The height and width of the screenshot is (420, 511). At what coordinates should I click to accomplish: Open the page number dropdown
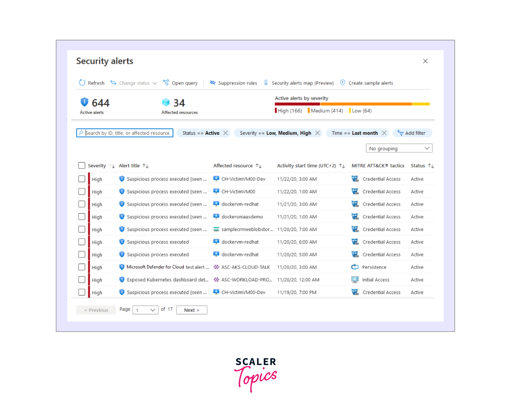click(145, 310)
